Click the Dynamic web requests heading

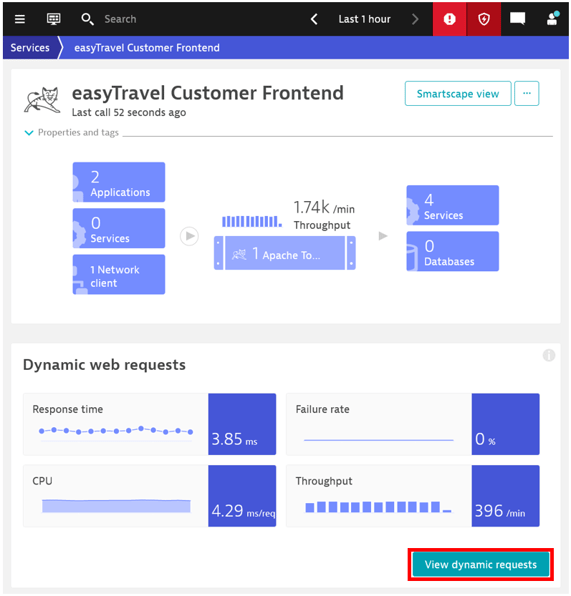104,365
